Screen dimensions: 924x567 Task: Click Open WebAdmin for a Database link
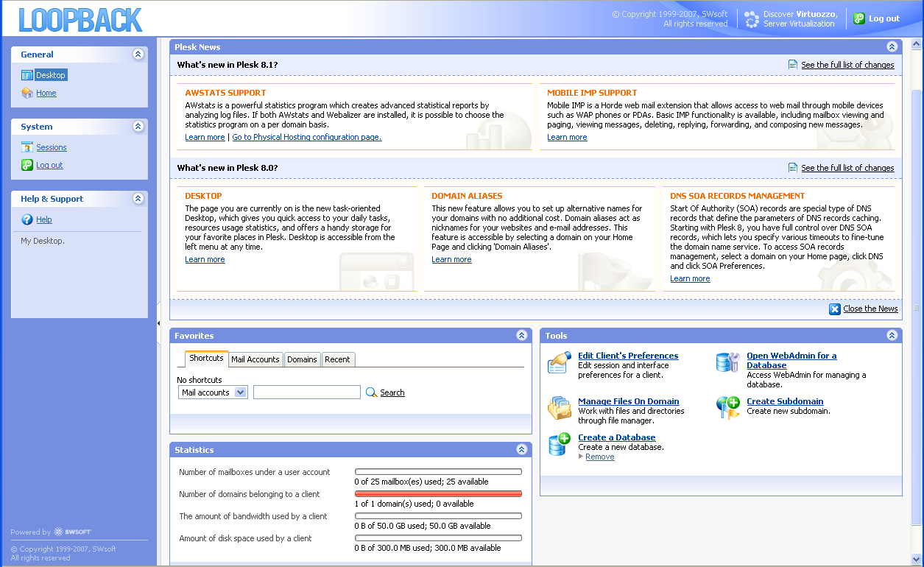pyautogui.click(x=791, y=360)
